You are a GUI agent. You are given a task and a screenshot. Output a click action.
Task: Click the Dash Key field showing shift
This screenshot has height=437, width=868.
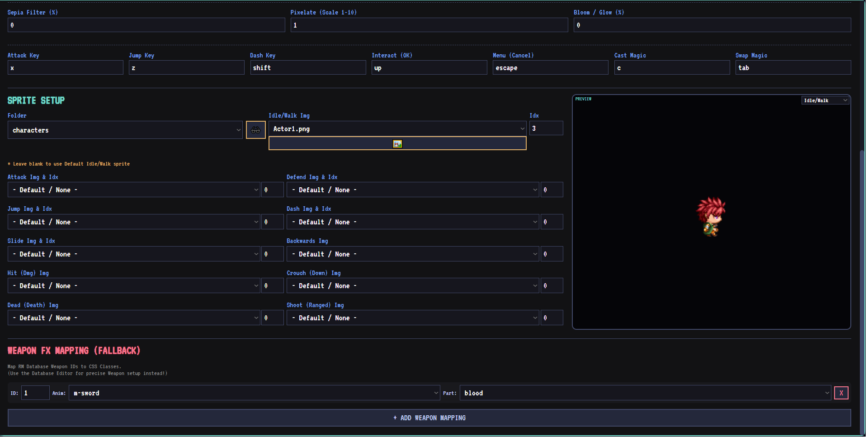(308, 68)
